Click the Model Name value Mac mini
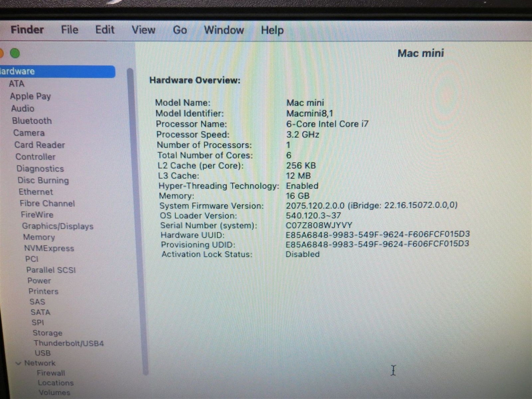Screen dimensions: 532x399 tap(305, 103)
